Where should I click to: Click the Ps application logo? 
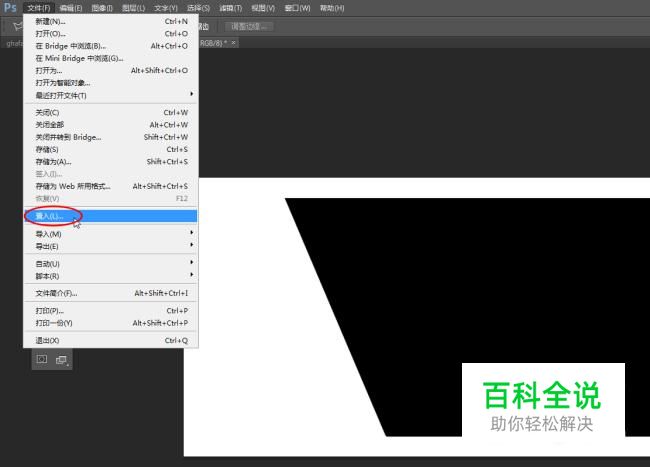click(10, 7)
